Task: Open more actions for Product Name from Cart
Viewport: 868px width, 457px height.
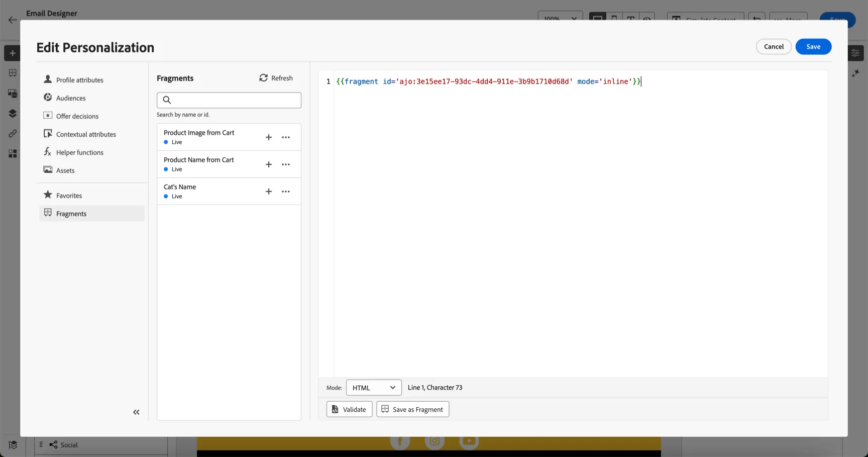Action: (x=286, y=164)
